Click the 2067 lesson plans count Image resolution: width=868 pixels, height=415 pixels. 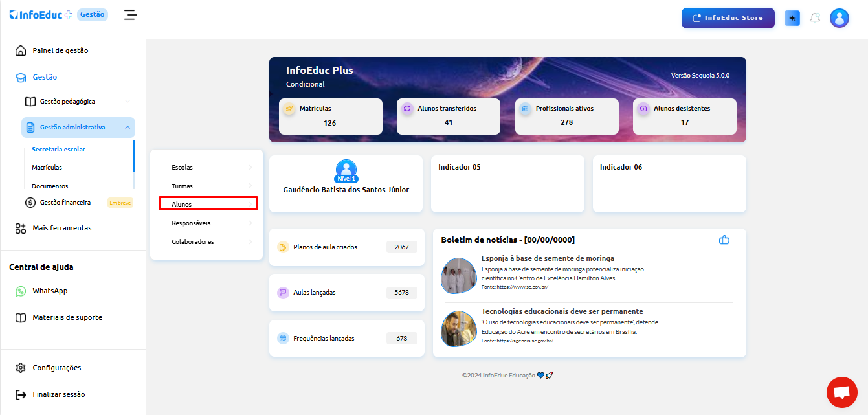(402, 247)
